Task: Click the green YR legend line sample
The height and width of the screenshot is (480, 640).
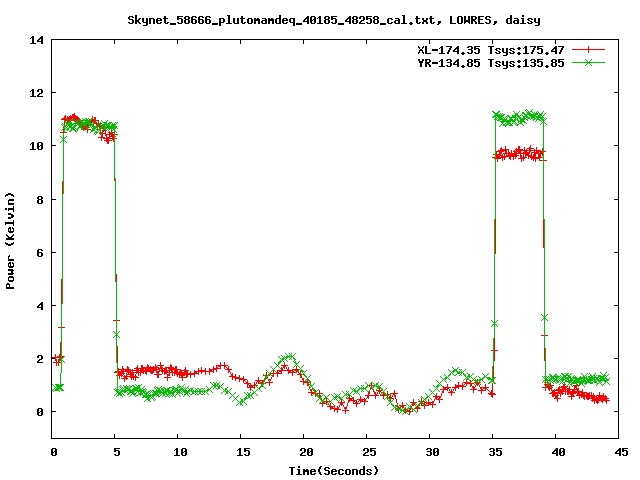Action: click(x=588, y=62)
